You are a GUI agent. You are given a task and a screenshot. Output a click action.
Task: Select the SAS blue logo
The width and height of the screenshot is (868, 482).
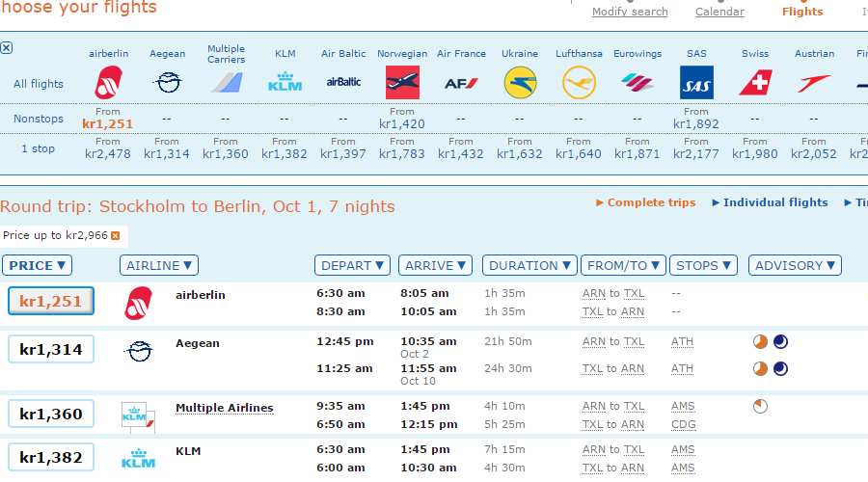[x=696, y=83]
